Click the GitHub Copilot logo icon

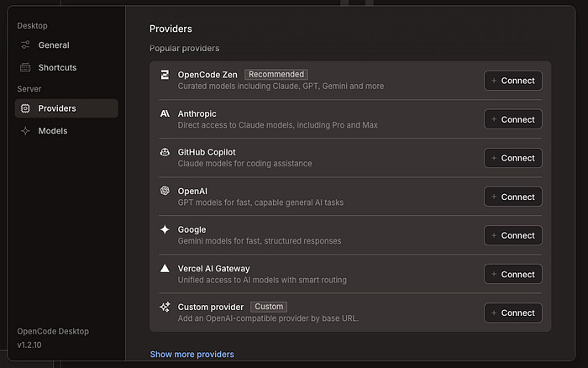click(165, 152)
